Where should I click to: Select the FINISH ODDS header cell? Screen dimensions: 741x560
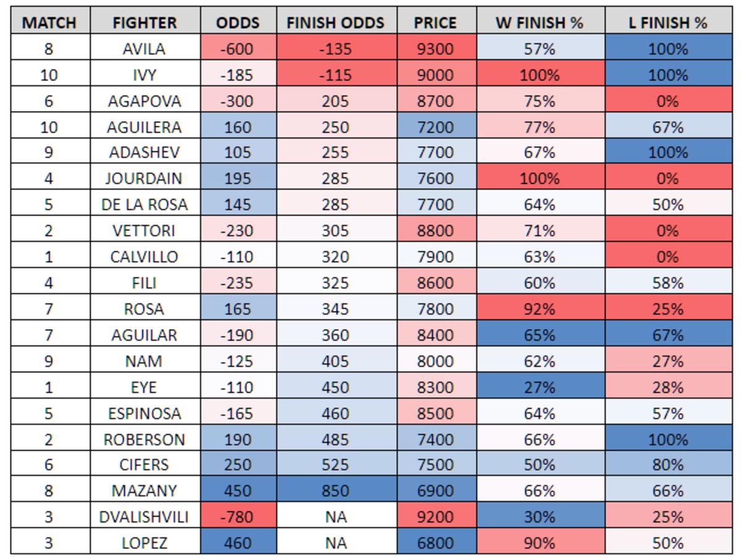coord(335,23)
